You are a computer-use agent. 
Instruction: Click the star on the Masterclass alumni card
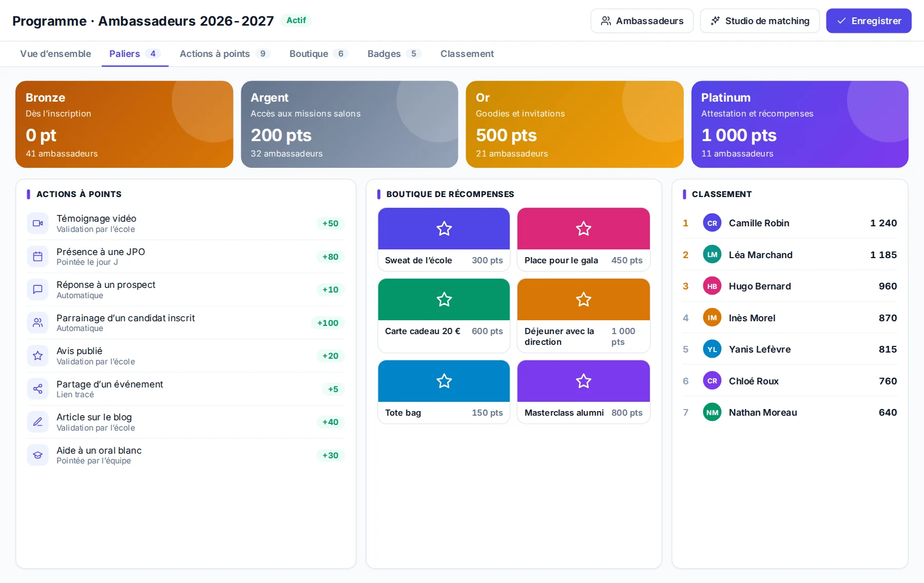click(584, 381)
